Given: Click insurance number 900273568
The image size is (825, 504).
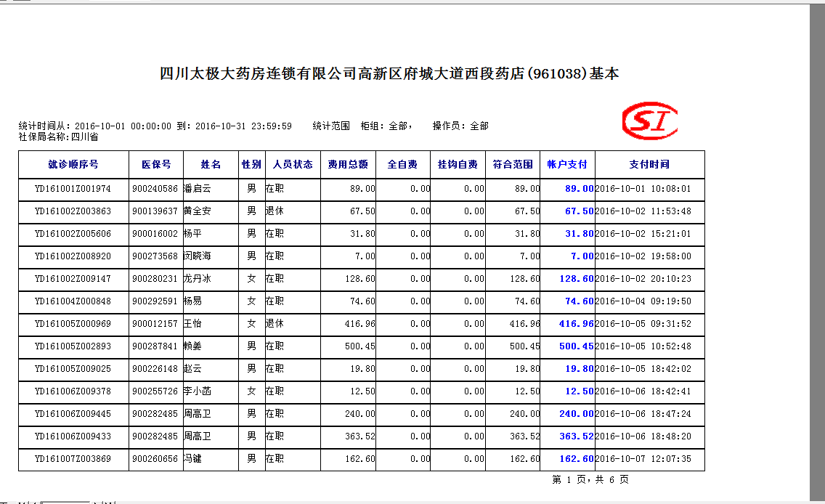Looking at the screenshot, I should click(155, 256).
